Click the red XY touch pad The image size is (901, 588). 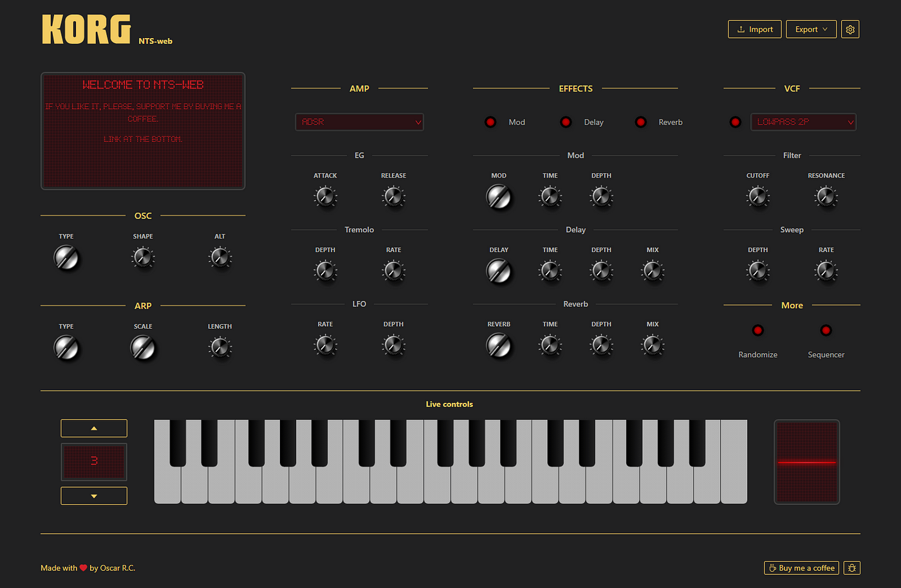807,462
